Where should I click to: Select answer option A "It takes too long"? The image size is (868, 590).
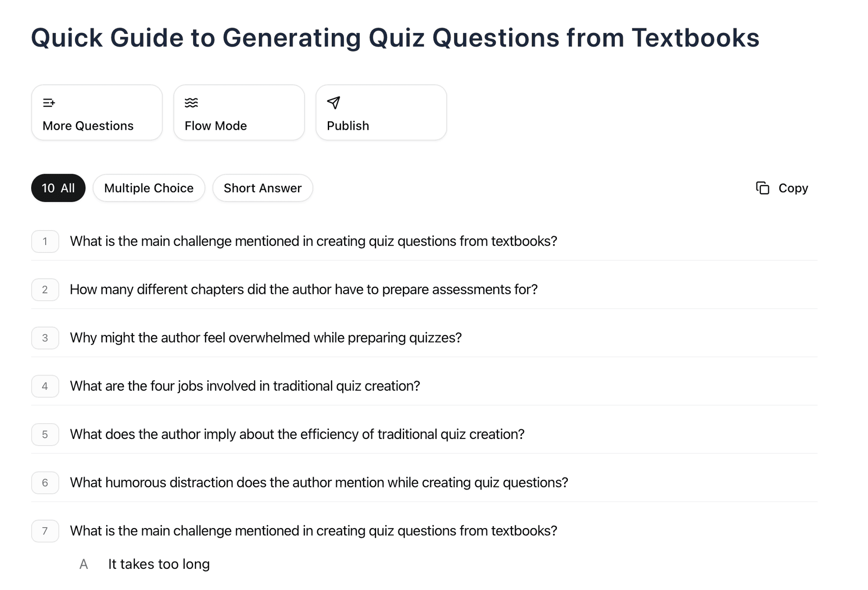[159, 564]
